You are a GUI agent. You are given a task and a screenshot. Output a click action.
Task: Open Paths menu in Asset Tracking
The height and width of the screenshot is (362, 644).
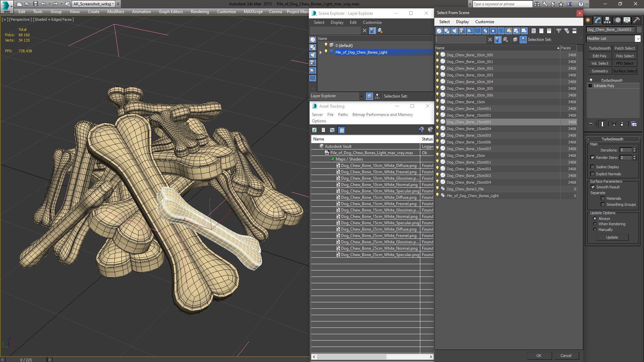(343, 115)
